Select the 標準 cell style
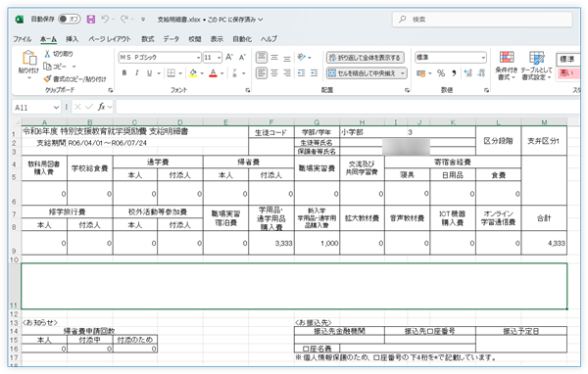The height and width of the screenshot is (374, 588). (567, 59)
